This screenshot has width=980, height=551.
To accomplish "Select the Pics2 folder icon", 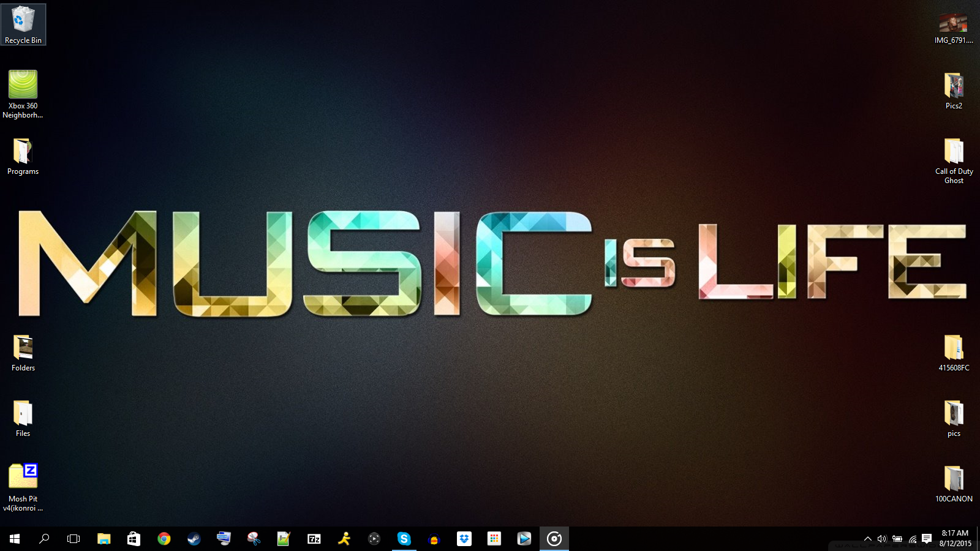I will click(x=954, y=91).
